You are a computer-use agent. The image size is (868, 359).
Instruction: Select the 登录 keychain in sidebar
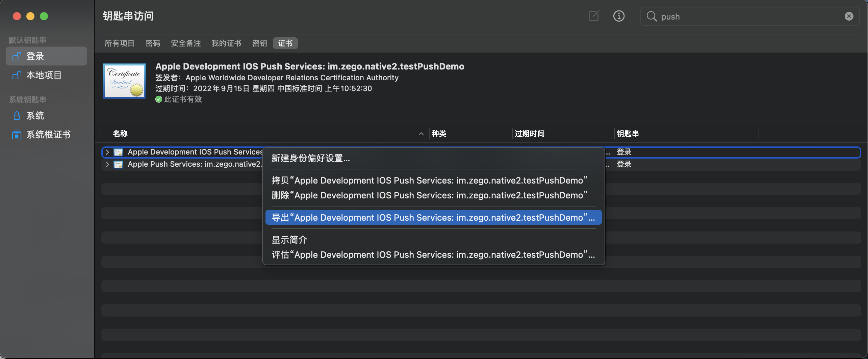pyautogui.click(x=47, y=56)
